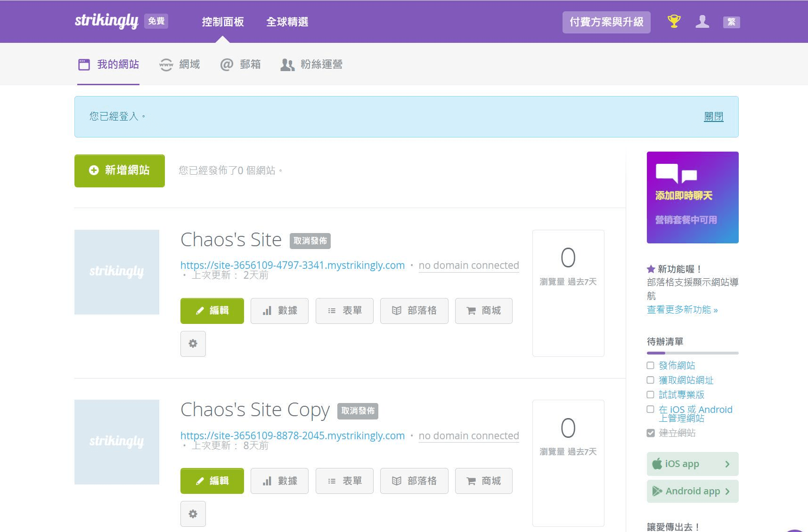Switch to the 全球精選 menu item
Viewport: 808px width, 532px height.
coord(287,22)
